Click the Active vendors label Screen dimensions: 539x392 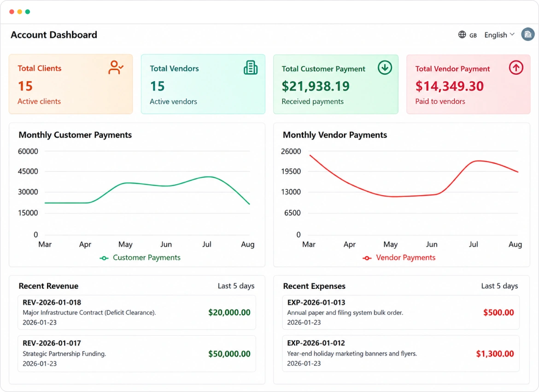[x=173, y=101]
